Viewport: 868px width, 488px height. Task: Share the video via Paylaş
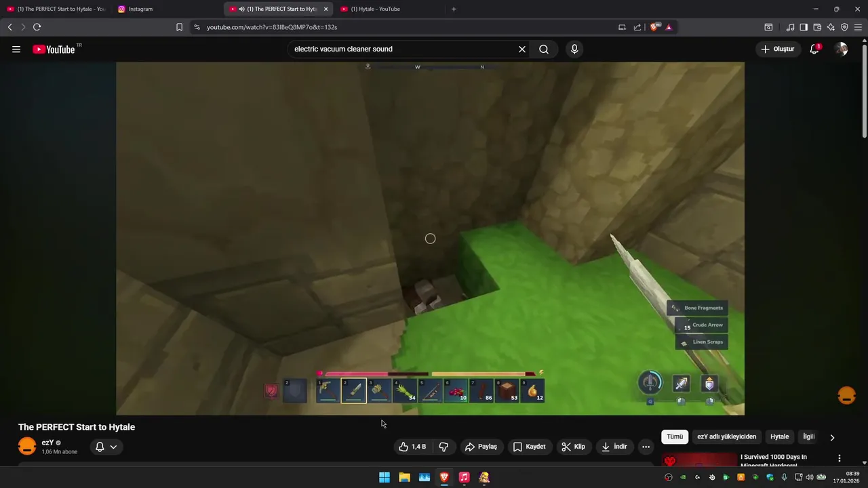click(x=481, y=447)
